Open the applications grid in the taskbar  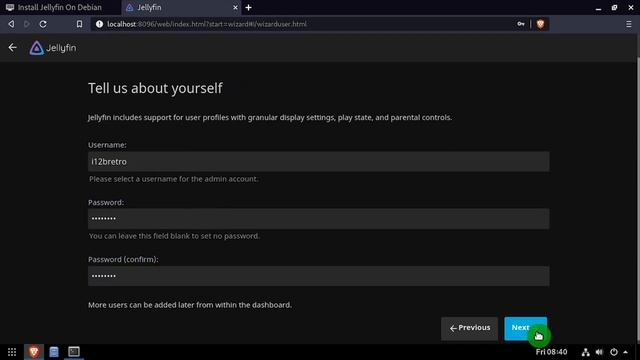(12, 352)
